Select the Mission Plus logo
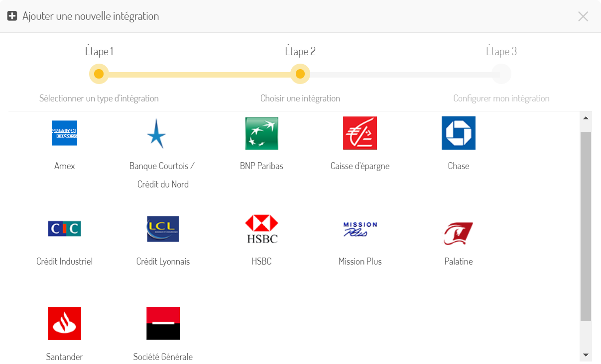This screenshot has height=364, width=601. tap(360, 229)
